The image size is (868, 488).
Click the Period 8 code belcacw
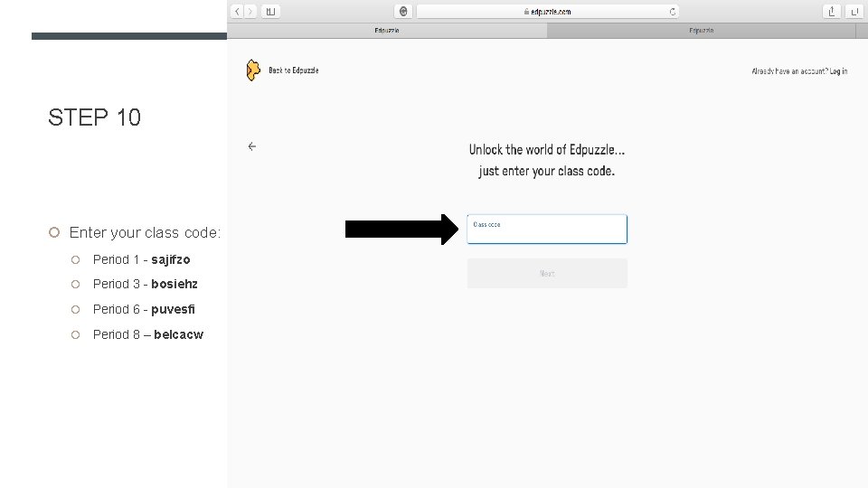[x=179, y=334]
